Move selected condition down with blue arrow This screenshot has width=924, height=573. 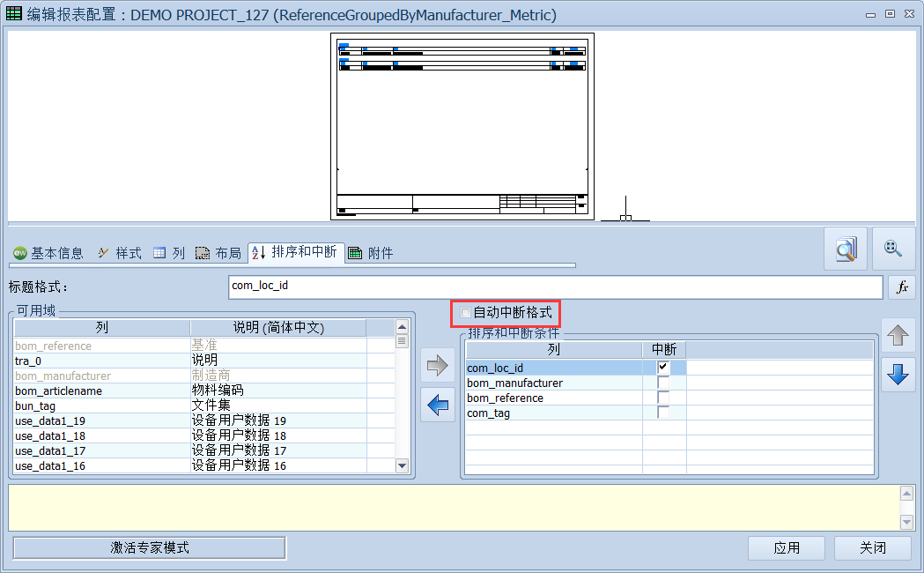tap(898, 375)
